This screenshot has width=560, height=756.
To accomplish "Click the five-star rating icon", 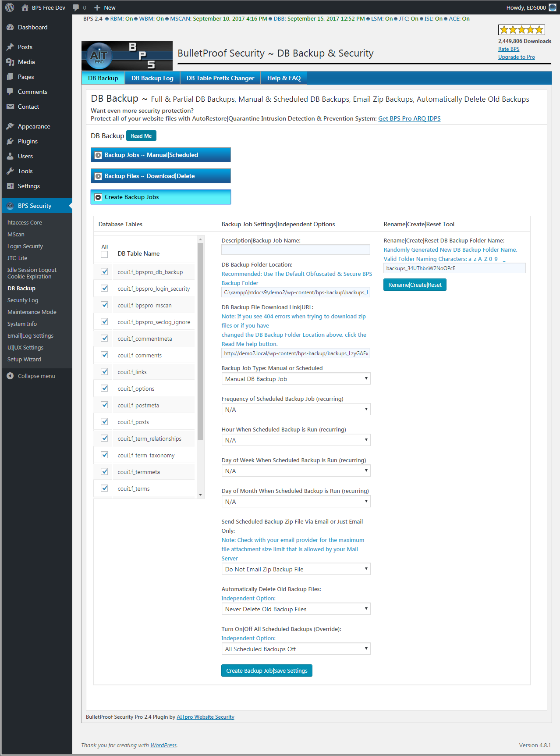I will click(521, 30).
